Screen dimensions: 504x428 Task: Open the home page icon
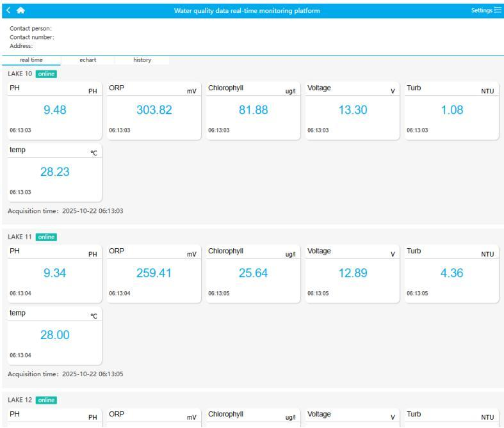20,10
